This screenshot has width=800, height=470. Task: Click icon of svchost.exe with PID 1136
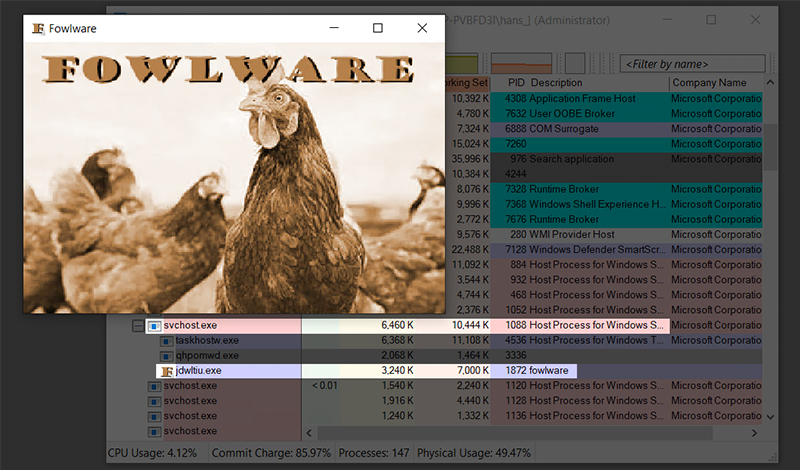[x=154, y=416]
